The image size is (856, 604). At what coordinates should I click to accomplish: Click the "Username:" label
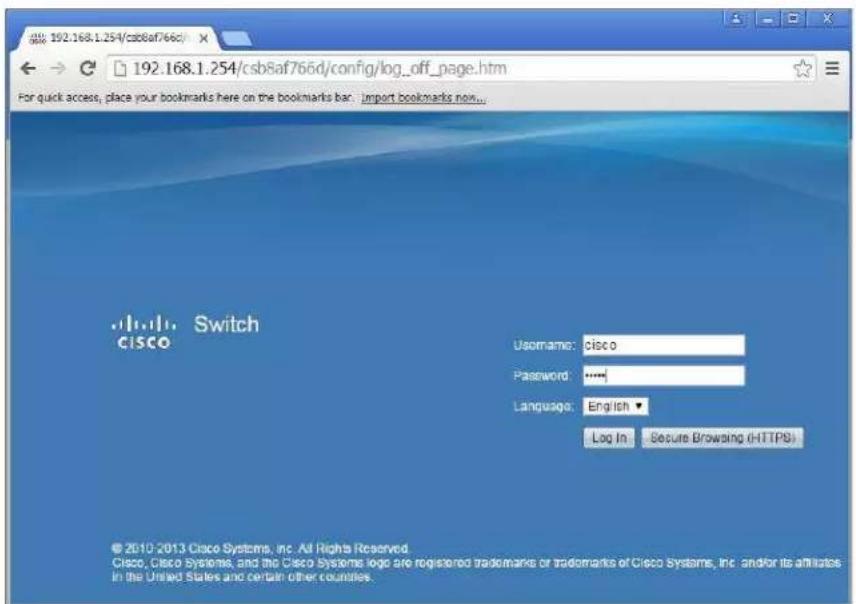pos(544,345)
